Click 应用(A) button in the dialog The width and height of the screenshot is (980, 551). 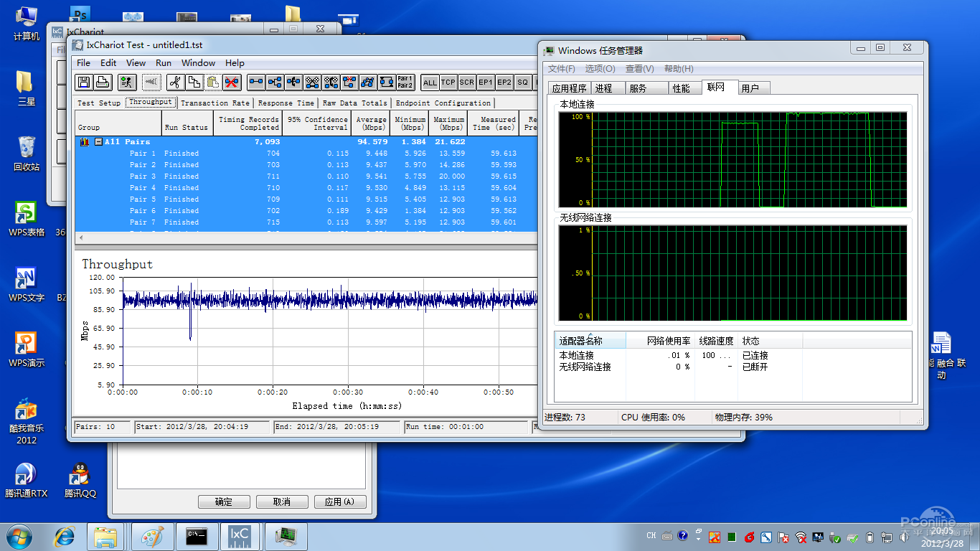point(340,502)
